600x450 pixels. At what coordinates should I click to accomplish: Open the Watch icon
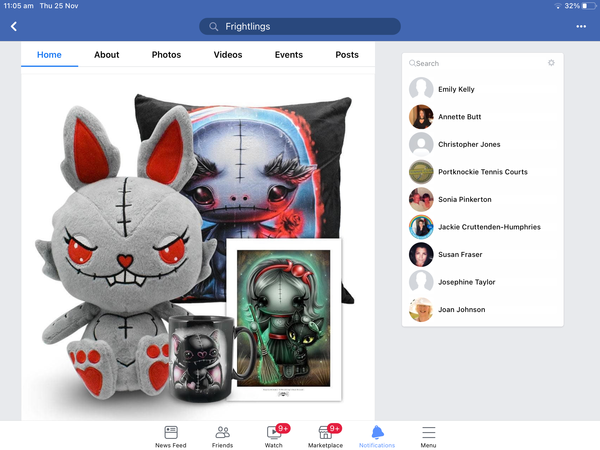coord(274,432)
